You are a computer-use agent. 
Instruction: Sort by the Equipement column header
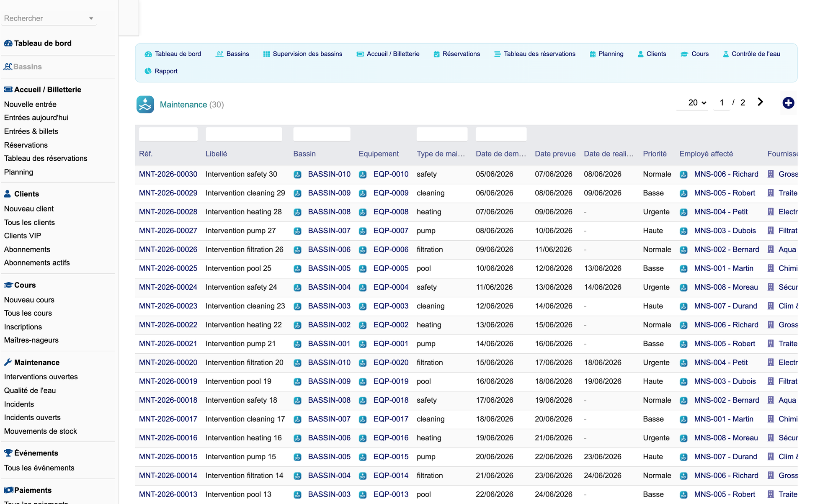(x=379, y=154)
